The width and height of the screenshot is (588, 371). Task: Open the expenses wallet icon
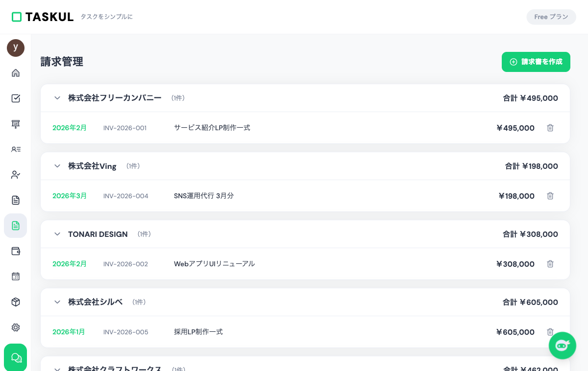pos(16,251)
